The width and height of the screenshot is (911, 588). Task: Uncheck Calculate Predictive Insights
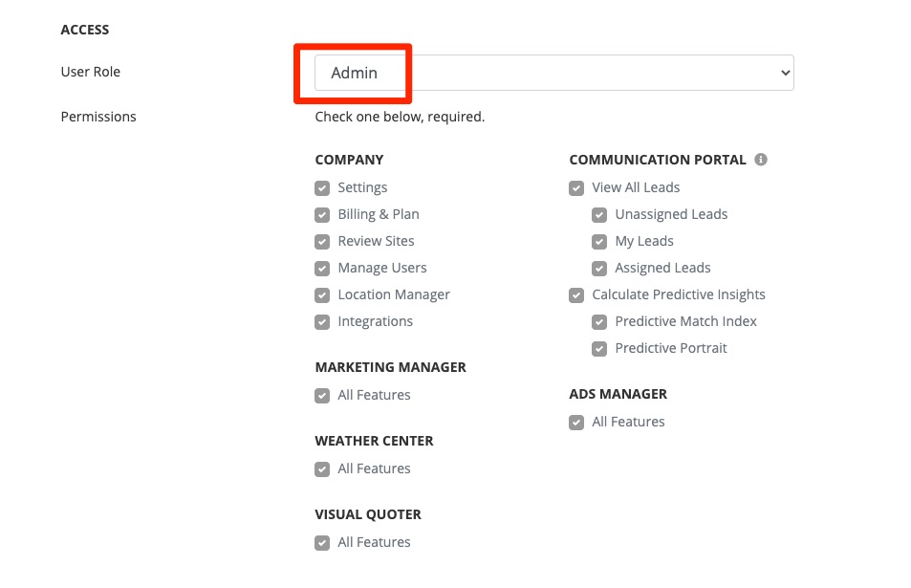point(576,295)
